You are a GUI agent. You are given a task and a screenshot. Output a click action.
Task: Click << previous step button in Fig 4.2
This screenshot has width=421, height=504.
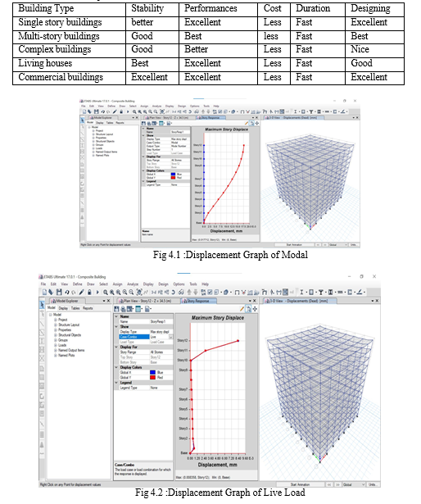[329, 484]
